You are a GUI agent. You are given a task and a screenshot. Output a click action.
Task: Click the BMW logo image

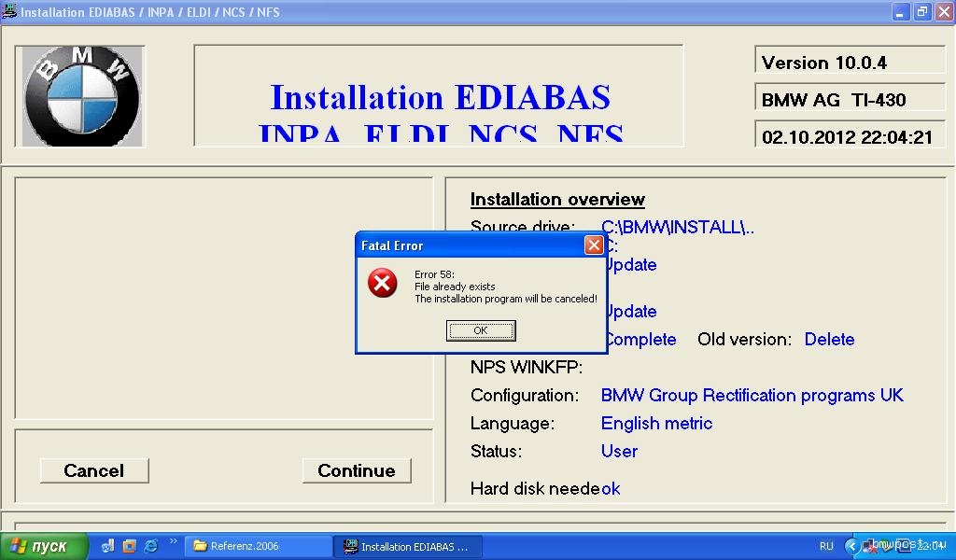point(79,96)
